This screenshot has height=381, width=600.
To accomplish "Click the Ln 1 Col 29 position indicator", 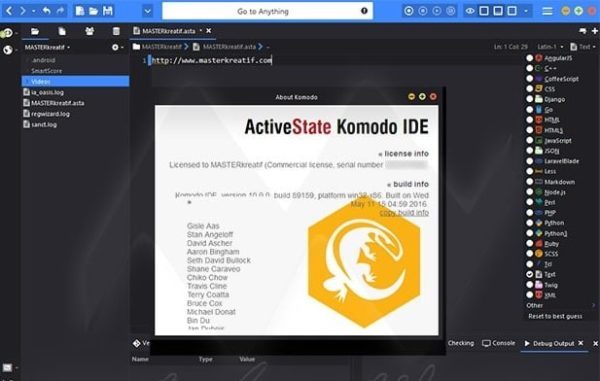I will click(510, 47).
